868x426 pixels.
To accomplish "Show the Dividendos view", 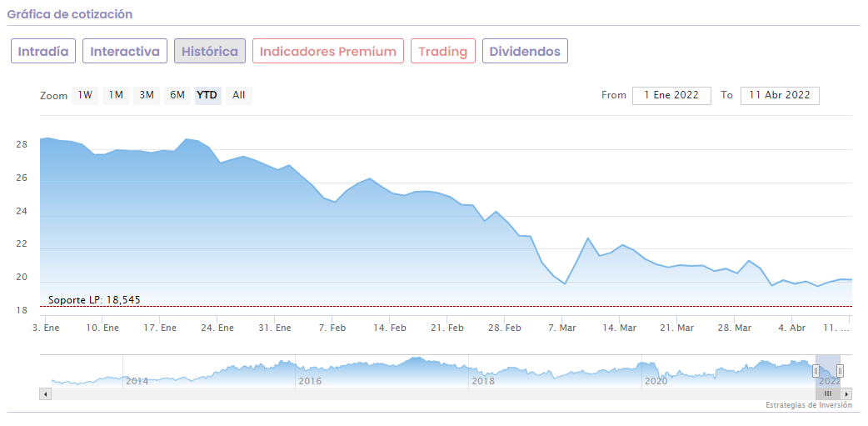I will [525, 52].
